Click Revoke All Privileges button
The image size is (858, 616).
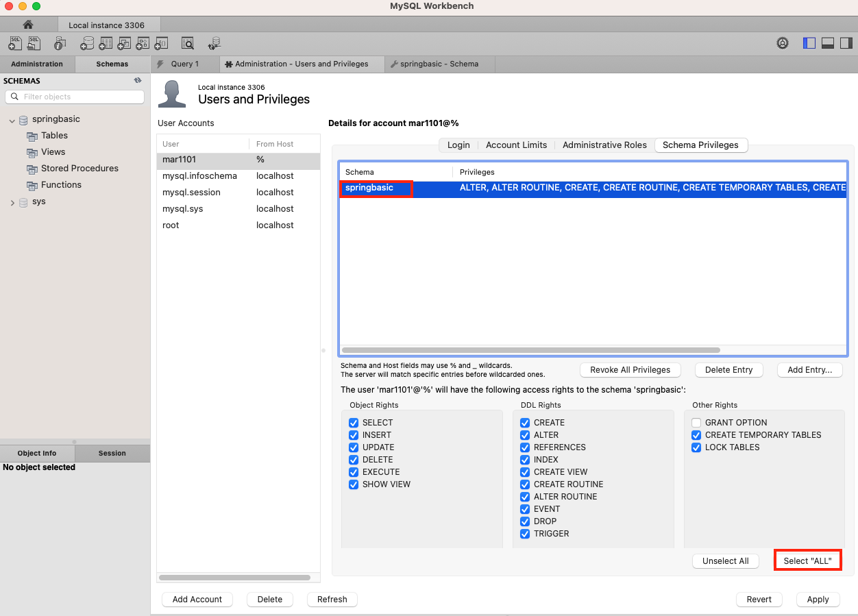point(630,370)
